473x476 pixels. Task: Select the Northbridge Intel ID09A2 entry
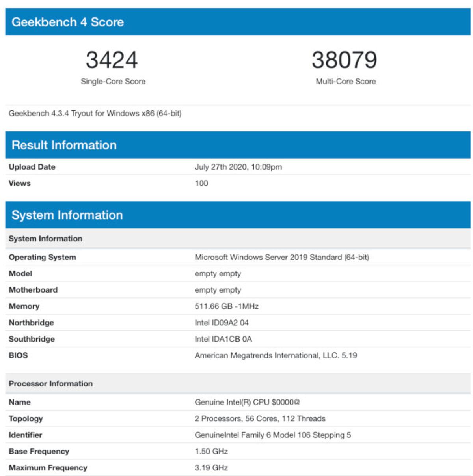[x=222, y=323]
